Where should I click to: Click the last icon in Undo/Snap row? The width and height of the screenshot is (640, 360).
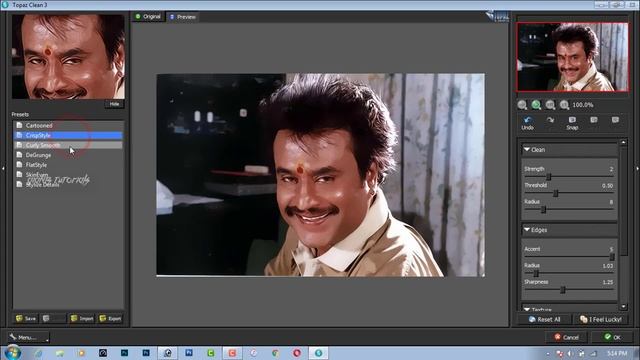615,120
